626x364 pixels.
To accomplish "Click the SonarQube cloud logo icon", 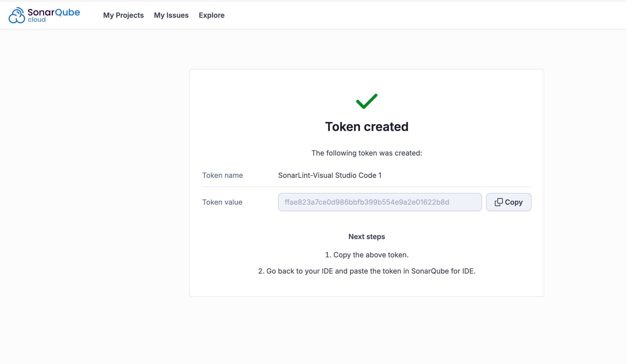I will point(17,15).
